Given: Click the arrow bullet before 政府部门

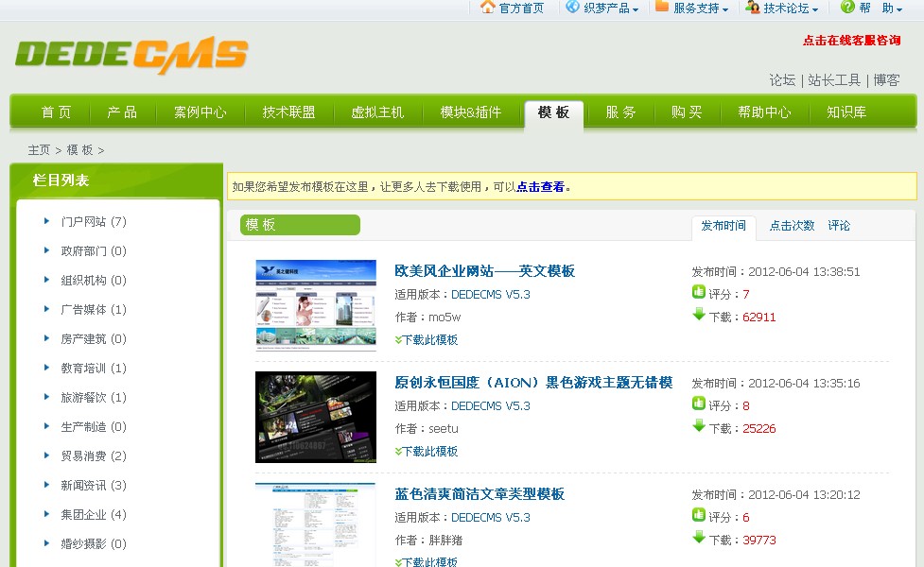Looking at the screenshot, I should pos(46,250).
